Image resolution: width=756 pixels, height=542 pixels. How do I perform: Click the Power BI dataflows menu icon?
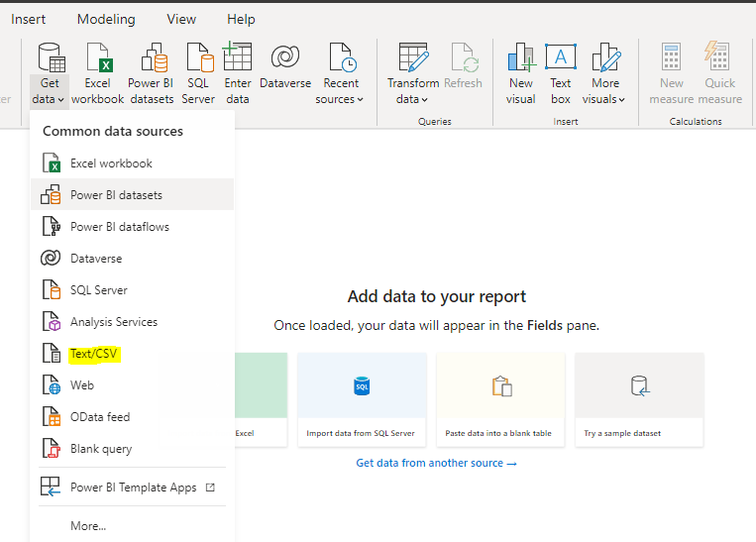(x=52, y=226)
